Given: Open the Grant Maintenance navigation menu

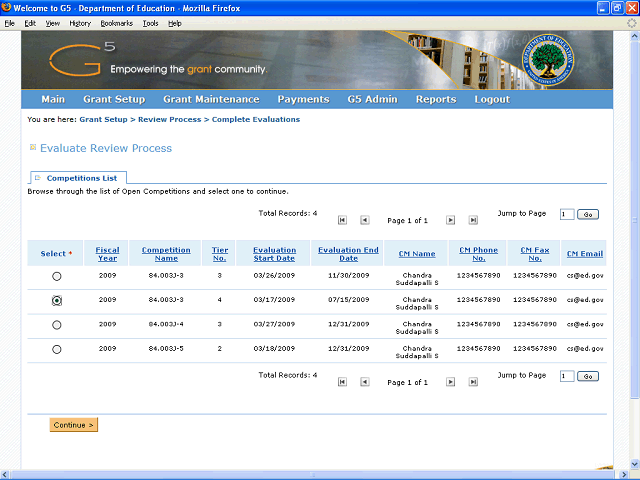Looking at the screenshot, I should point(205,99).
